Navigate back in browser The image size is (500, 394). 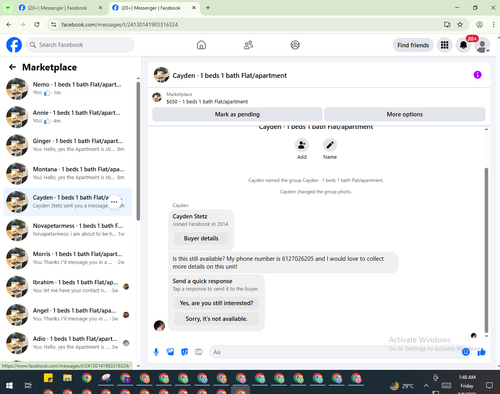tap(9, 24)
